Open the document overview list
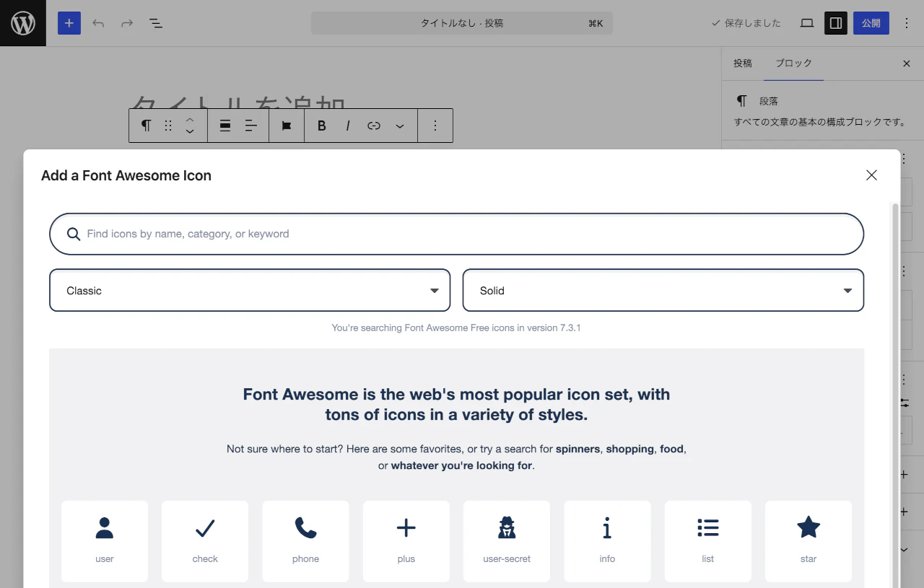This screenshot has height=588, width=924. point(156,23)
